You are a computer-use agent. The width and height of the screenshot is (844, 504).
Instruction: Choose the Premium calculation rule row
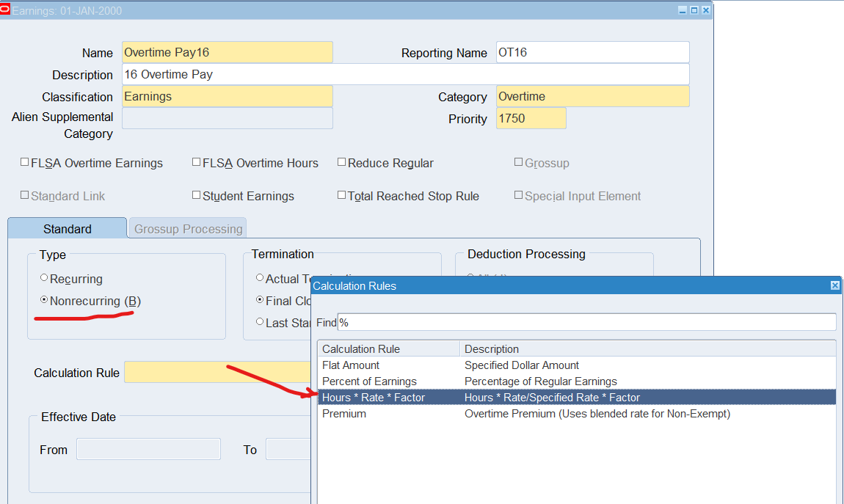[x=344, y=414]
